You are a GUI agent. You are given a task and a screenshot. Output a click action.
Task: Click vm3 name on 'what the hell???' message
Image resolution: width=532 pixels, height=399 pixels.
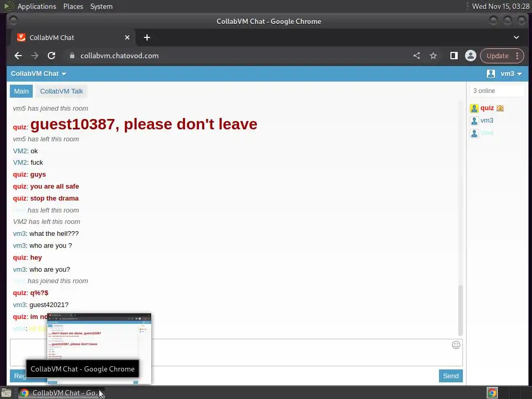[19, 234]
